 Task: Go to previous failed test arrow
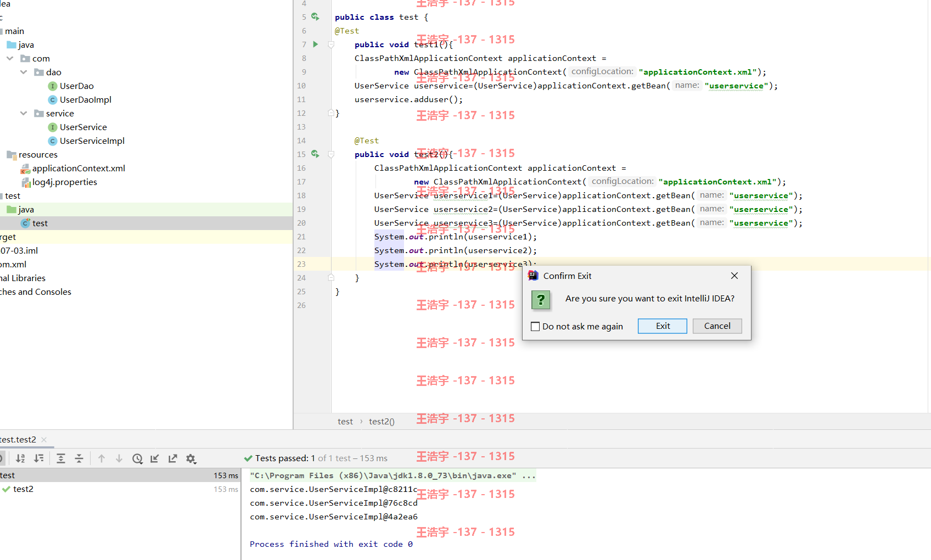click(x=102, y=458)
